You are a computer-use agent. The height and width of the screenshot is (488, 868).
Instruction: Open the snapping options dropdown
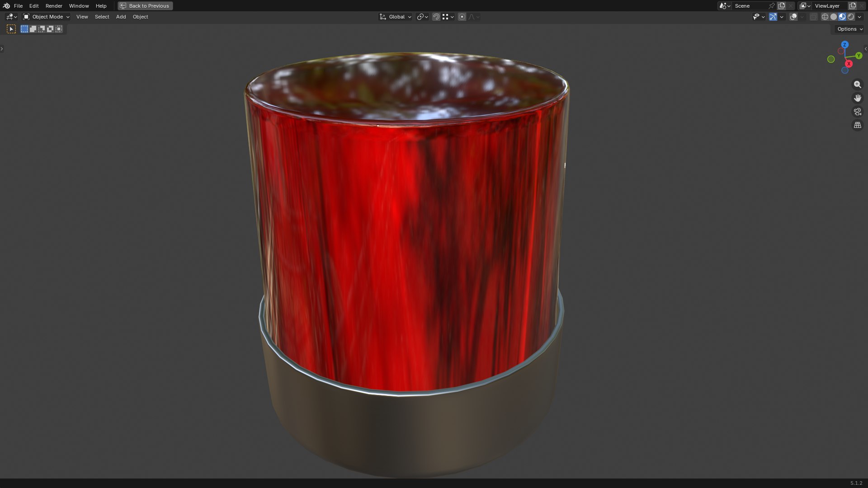click(448, 17)
